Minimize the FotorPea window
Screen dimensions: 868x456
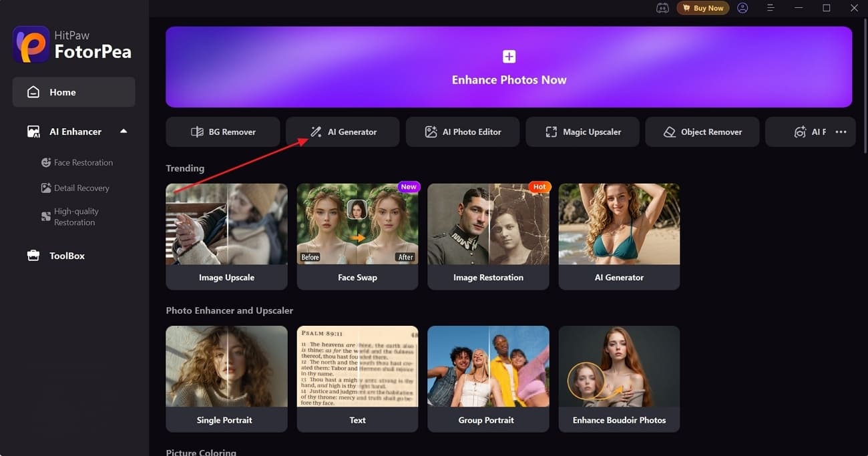click(799, 8)
